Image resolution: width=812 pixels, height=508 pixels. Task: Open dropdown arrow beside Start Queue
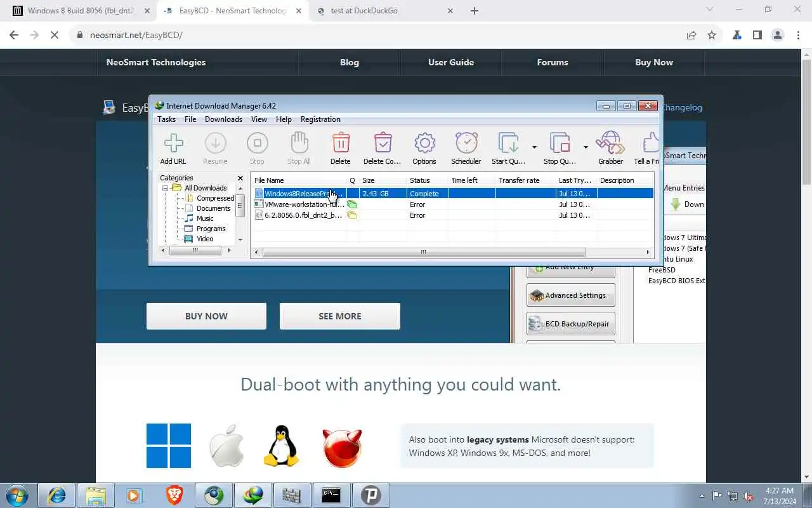[534, 147]
